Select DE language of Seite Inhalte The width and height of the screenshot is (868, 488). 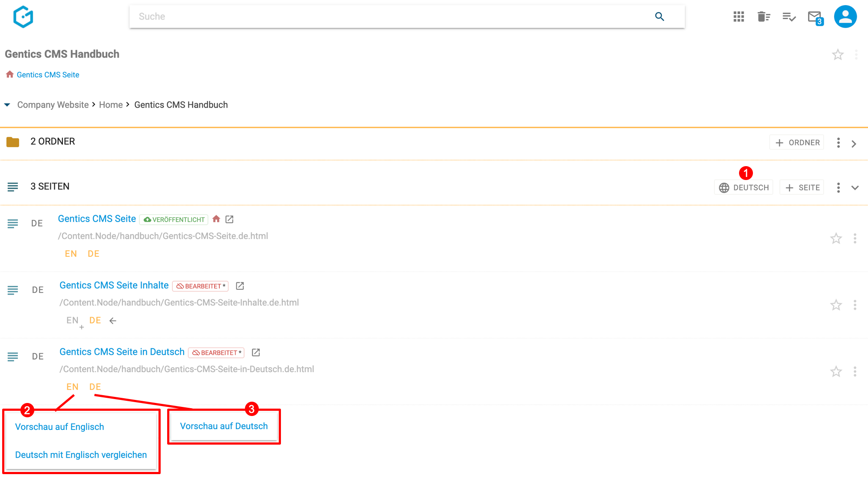(95, 320)
